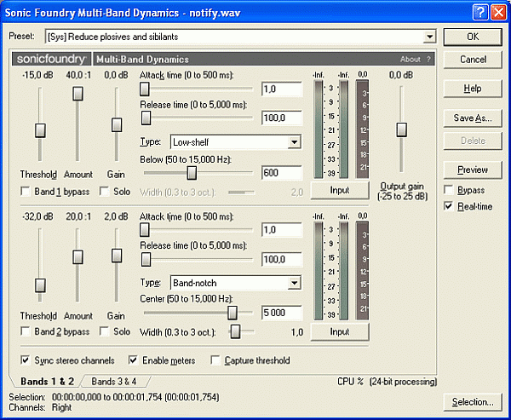Click the Band 2 Release time slider thumb
This screenshot has height=420, width=511.
pos(146,260)
